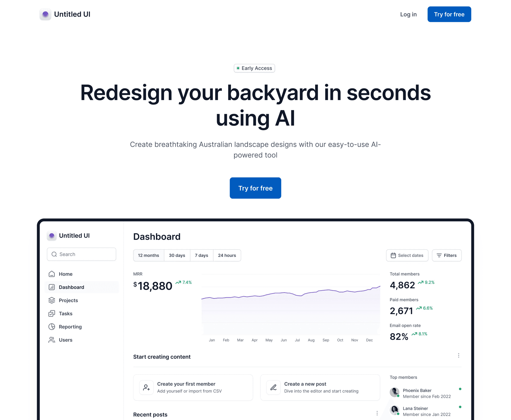
Task: Click the MRR line chart
Action: tap(291, 305)
